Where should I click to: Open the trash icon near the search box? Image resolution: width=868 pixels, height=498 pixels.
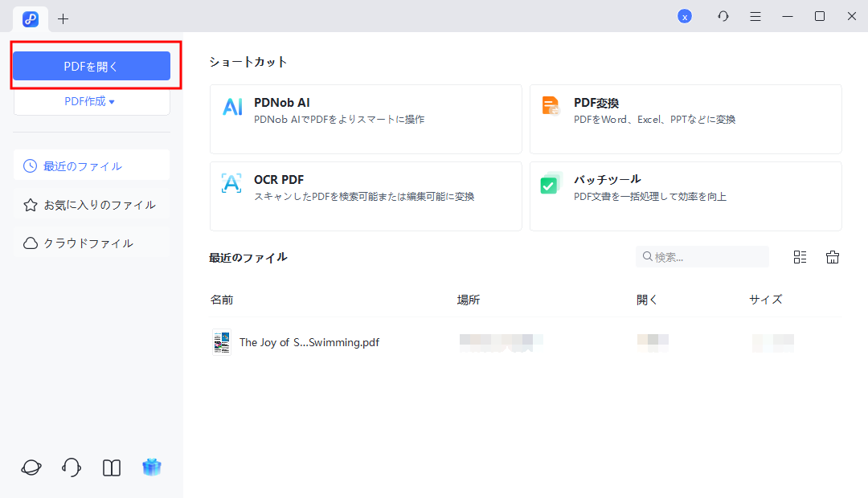(x=833, y=256)
